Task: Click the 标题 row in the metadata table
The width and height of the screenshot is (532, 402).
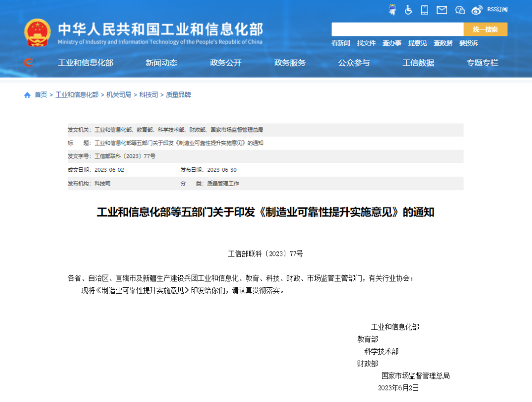Action: click(266, 143)
